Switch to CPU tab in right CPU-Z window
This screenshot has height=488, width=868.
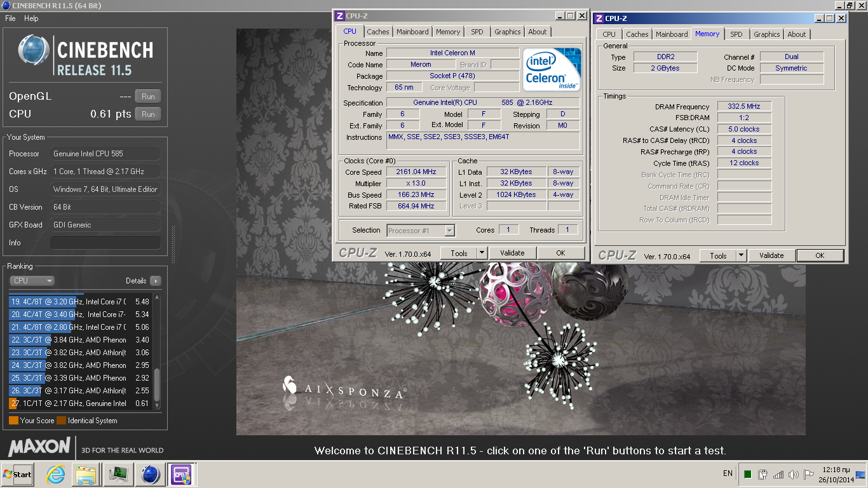(x=609, y=34)
